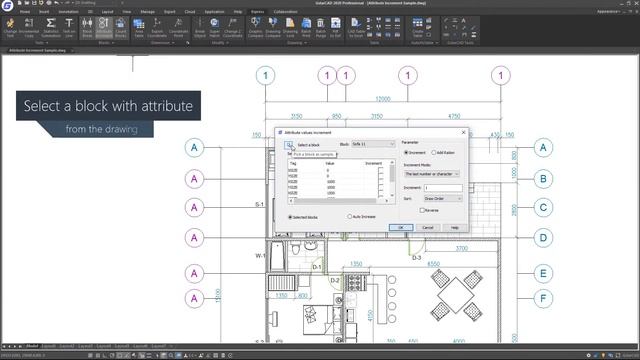
Task: Click the Print icon in quick access toolbar
Action: click(x=49, y=3)
